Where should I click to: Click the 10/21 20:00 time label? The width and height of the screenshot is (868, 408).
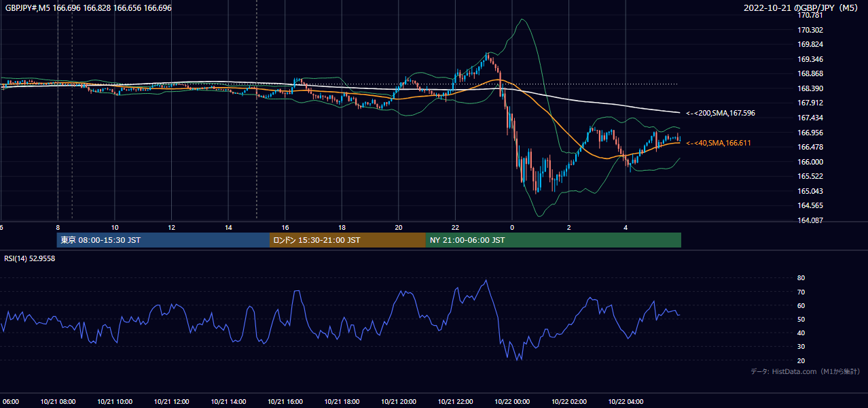click(x=399, y=402)
